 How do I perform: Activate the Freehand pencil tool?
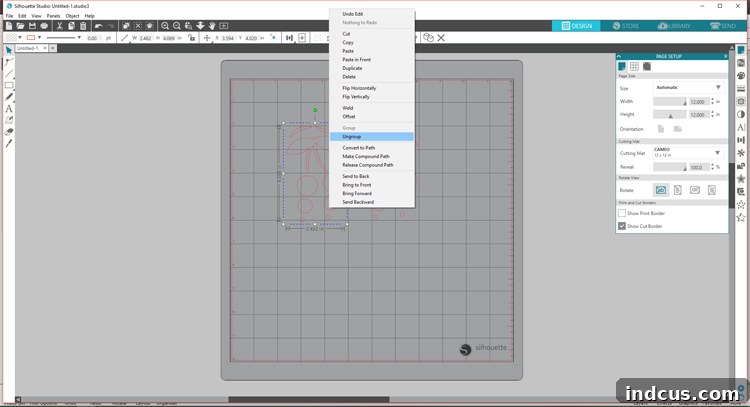[x=9, y=97]
